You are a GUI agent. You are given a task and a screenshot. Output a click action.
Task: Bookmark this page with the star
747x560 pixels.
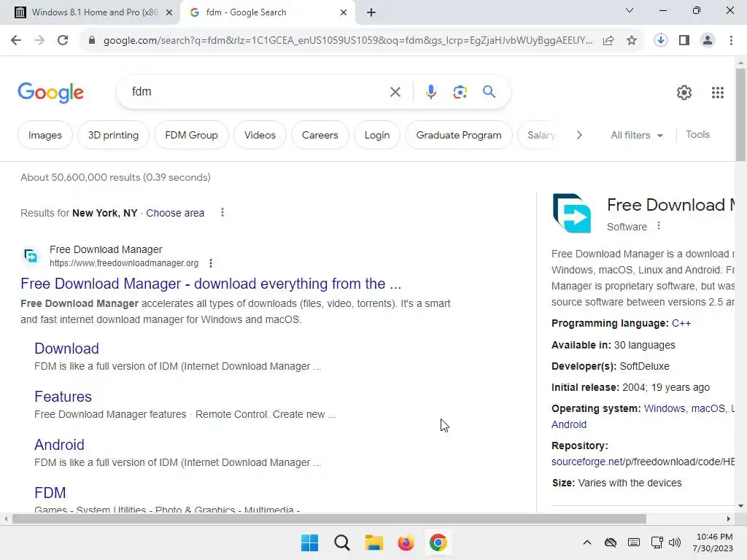632,41
